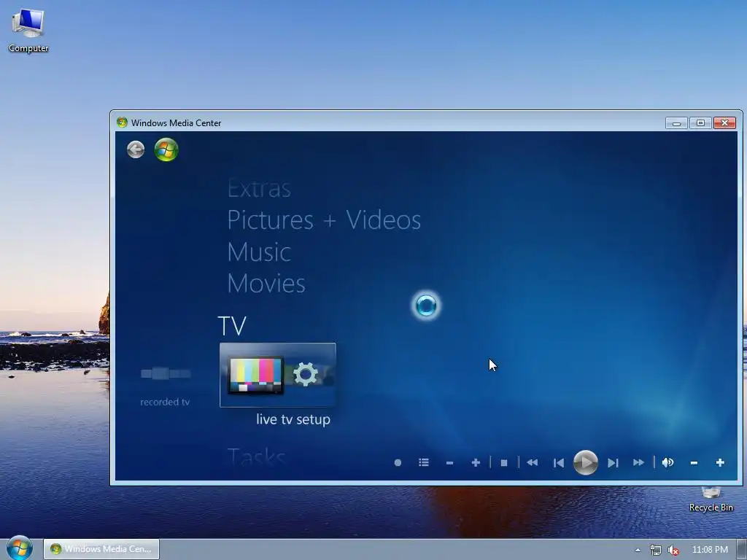Open the Movies category
Image resolution: width=747 pixels, height=560 pixels.
point(266,284)
